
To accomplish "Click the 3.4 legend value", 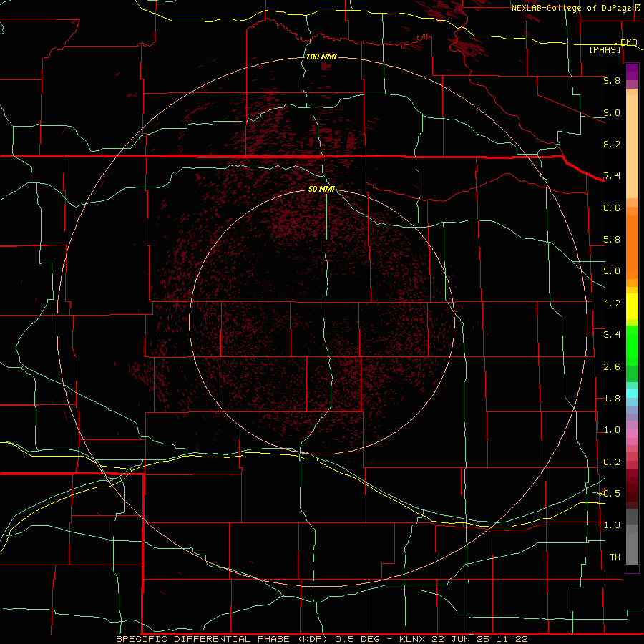I will [612, 335].
